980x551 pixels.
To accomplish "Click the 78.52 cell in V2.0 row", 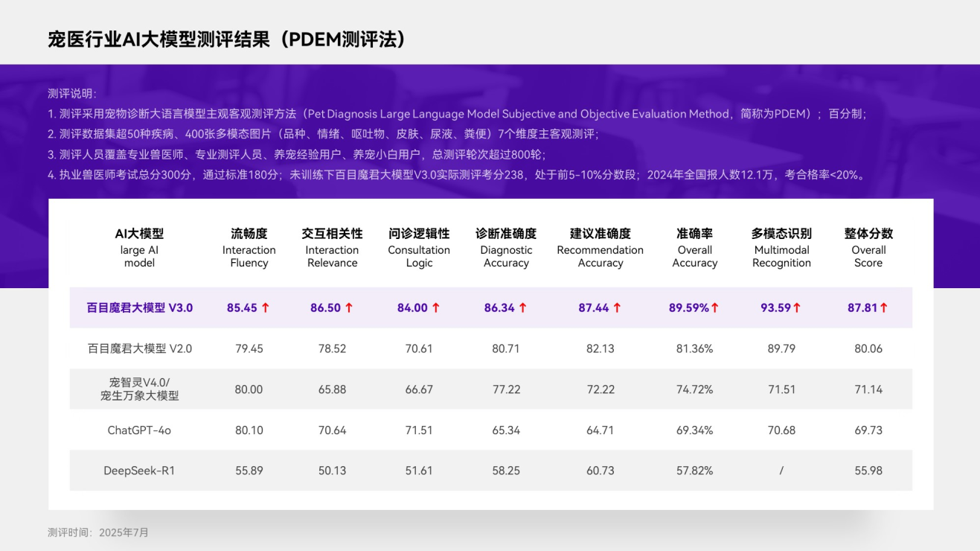I will [332, 348].
